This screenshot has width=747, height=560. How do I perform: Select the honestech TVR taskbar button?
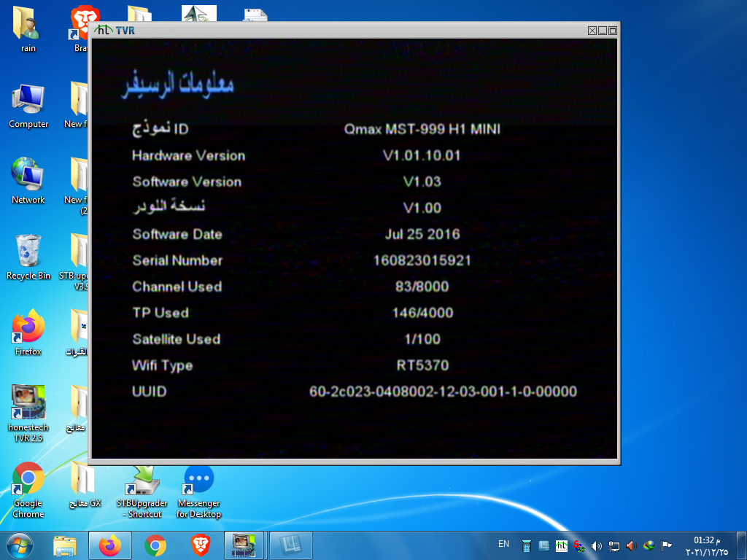tap(244, 545)
